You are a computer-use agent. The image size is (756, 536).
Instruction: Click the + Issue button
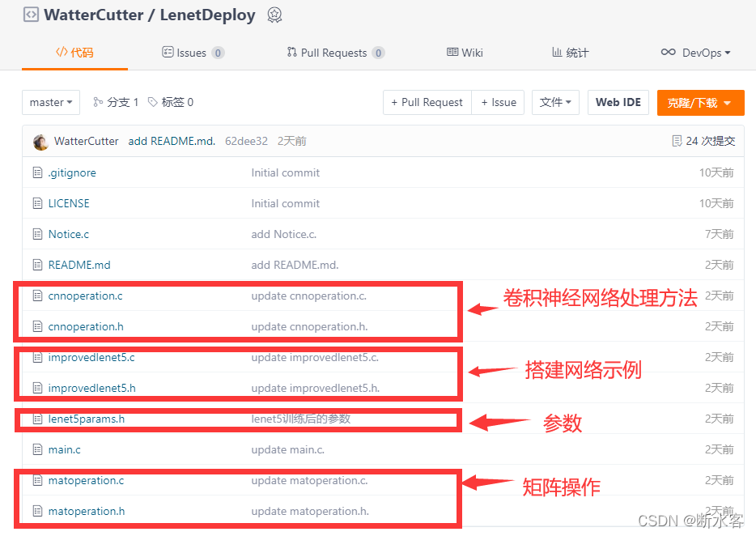click(x=498, y=102)
